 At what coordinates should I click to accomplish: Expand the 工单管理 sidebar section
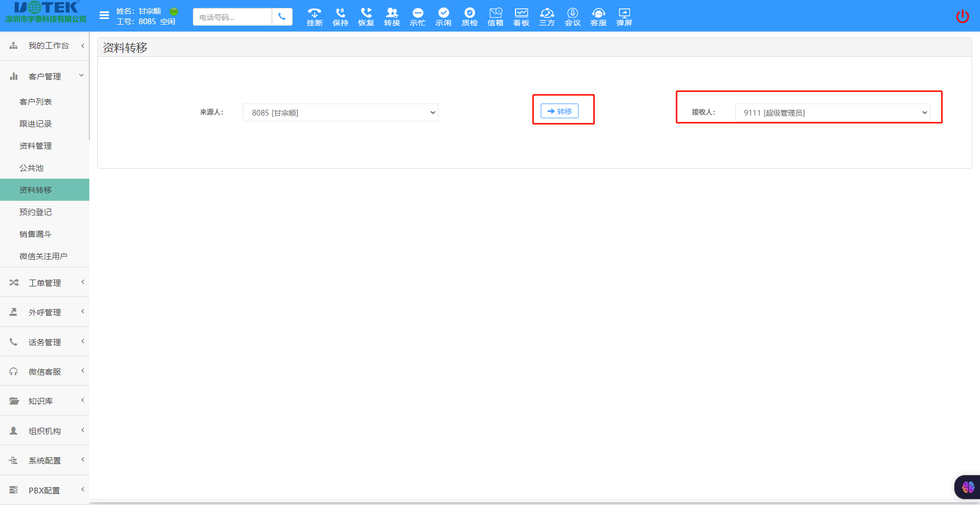(45, 283)
